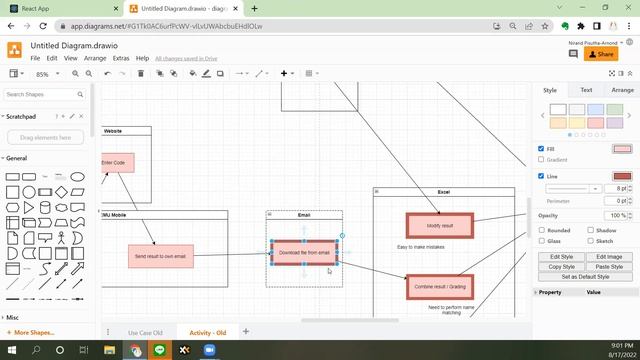Open the Arrange menu
Viewport: 640px width, 360px height.
click(x=95, y=58)
